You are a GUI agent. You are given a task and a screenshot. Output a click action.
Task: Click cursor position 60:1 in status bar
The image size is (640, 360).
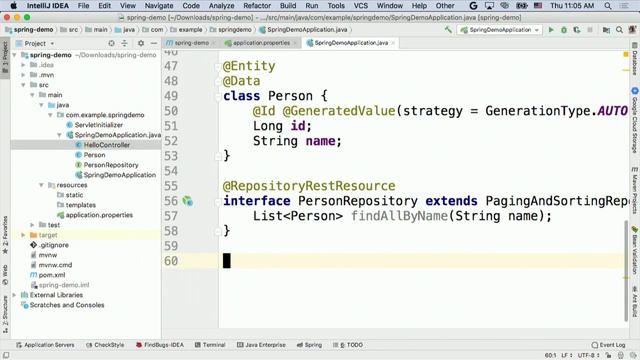click(x=550, y=356)
